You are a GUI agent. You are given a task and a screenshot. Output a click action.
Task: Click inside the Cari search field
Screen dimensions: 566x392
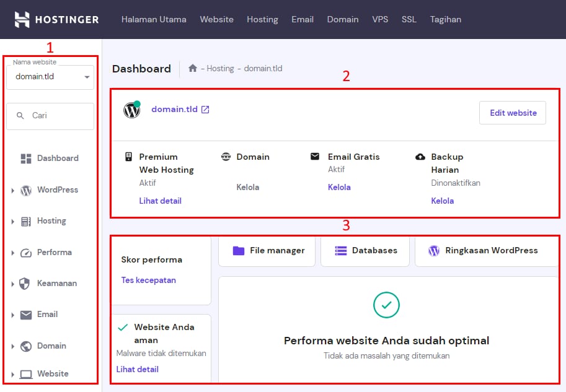point(50,116)
